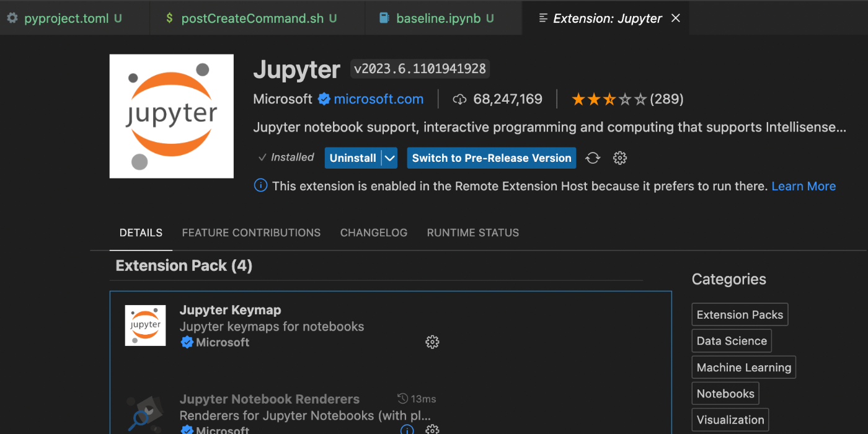This screenshot has width=868, height=434.
Task: Open the (289) reviews count
Action: [x=667, y=99]
